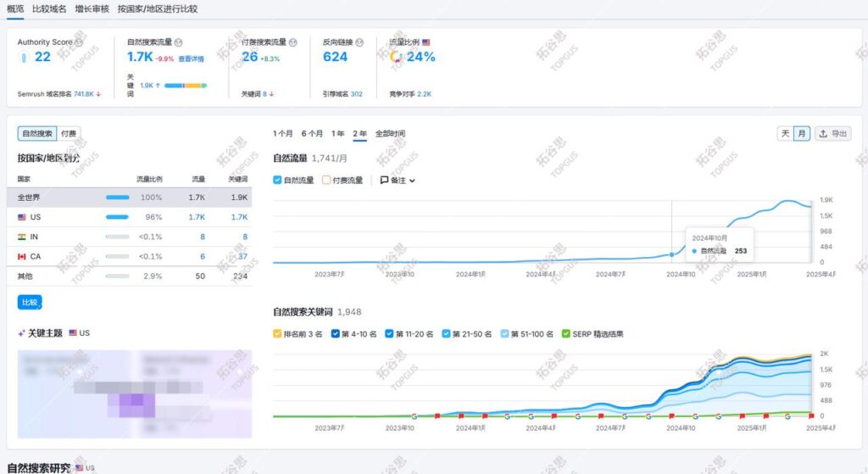The image size is (868, 474).
Task: Click the keyword distribution color bar
Action: 185,86
